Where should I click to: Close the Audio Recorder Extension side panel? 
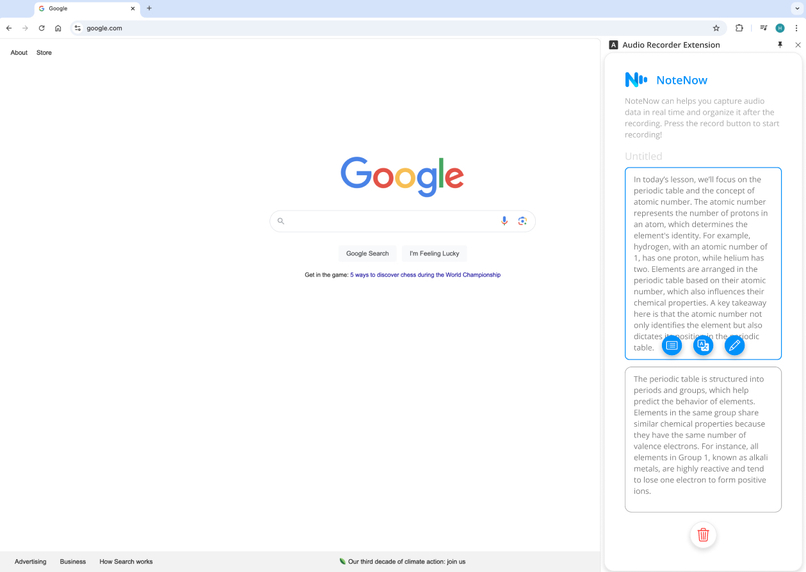(x=798, y=45)
